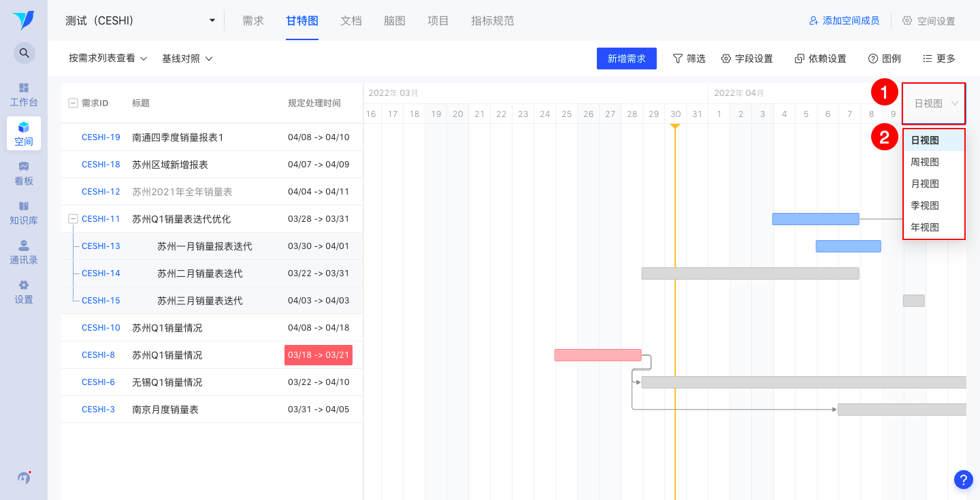Expand the 测试（CESHI）space dropdown
Viewport: 980px width, 500px height.
click(x=212, y=20)
